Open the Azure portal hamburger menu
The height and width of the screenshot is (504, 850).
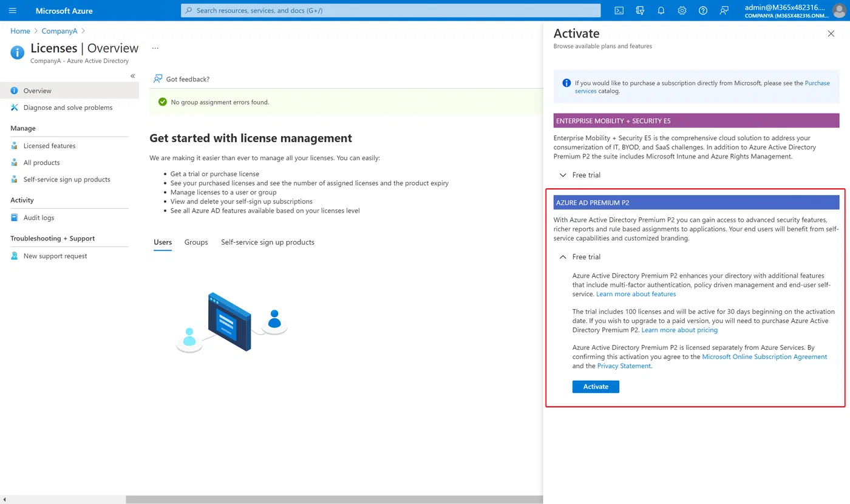(13, 10)
